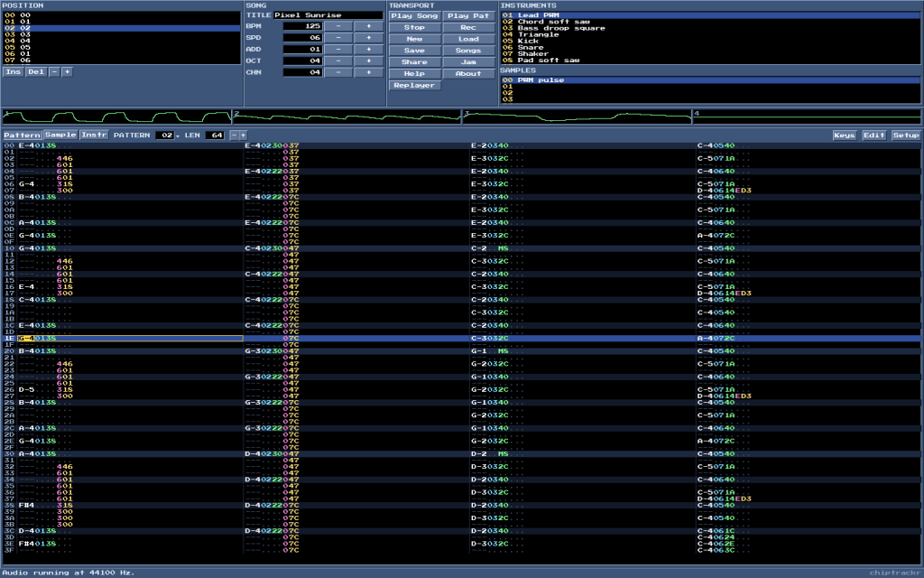Viewport: 924px width, 578px height.
Task: Open the Edit panel
Action: pyautogui.click(x=873, y=135)
